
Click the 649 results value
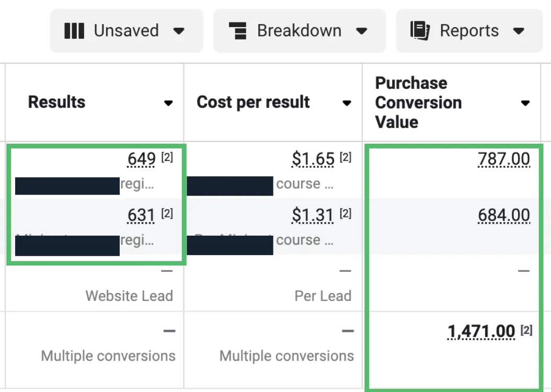(141, 159)
